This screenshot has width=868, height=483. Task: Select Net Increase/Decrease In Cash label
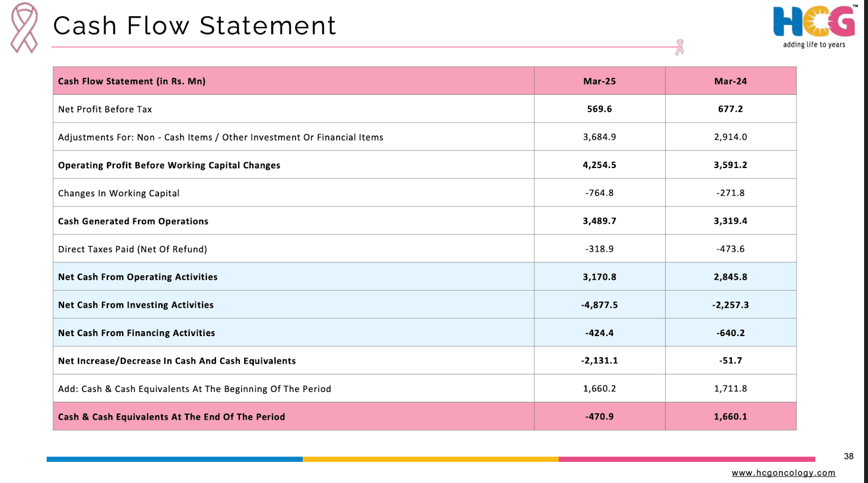[177, 361]
